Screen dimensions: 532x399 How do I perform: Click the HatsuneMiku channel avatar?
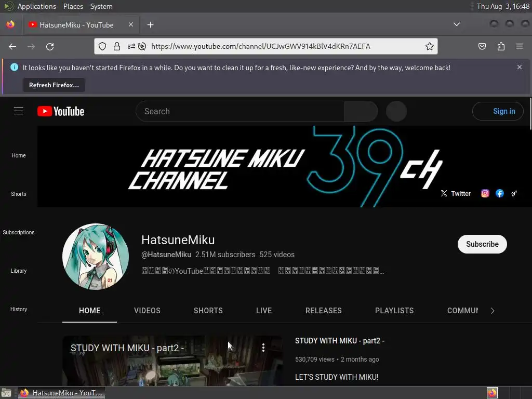(x=96, y=257)
